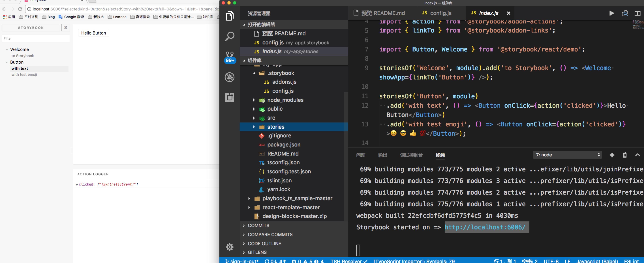Open the Search view in activity bar
Image resolution: width=644 pixels, height=263 pixels.
pyautogui.click(x=229, y=36)
